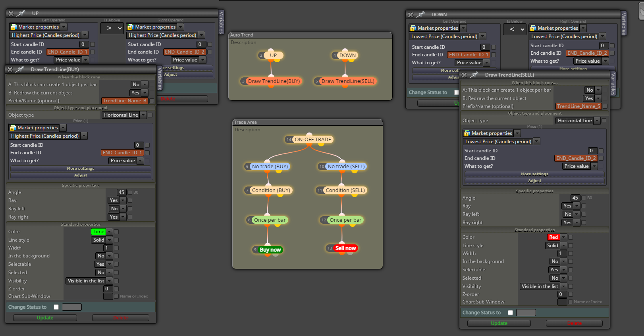Select the Condition (SELL) block
Screen dimensions: 644x336
[345, 190]
